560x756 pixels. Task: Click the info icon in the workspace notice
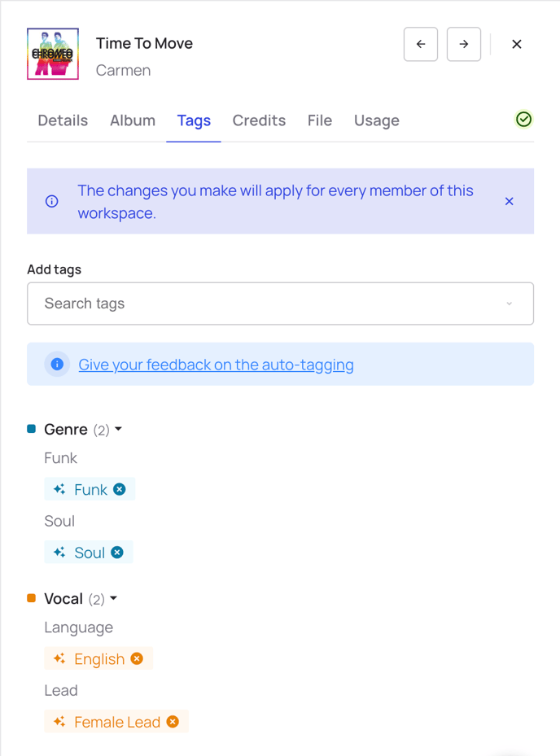tap(51, 201)
